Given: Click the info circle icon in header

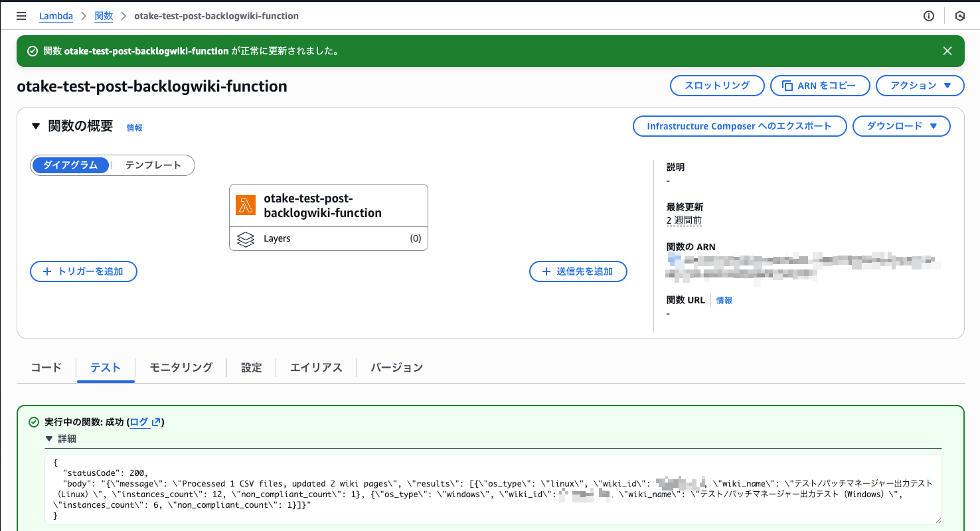Looking at the screenshot, I should pyautogui.click(x=929, y=16).
